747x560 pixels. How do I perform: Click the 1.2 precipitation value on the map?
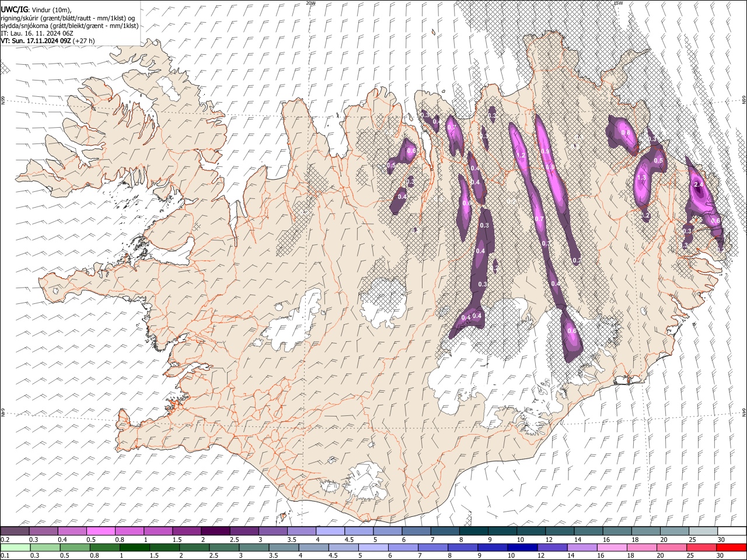[521, 156]
